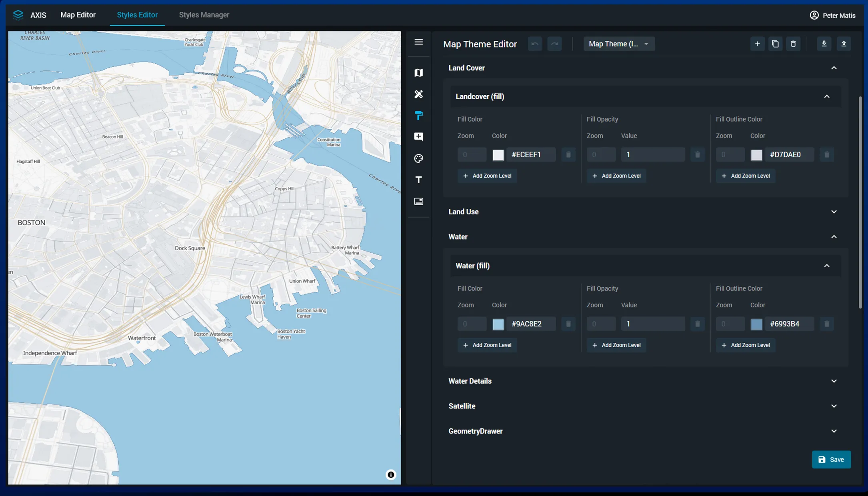Click the upload theme icon
Screen dimensions: 868x496
click(844, 44)
